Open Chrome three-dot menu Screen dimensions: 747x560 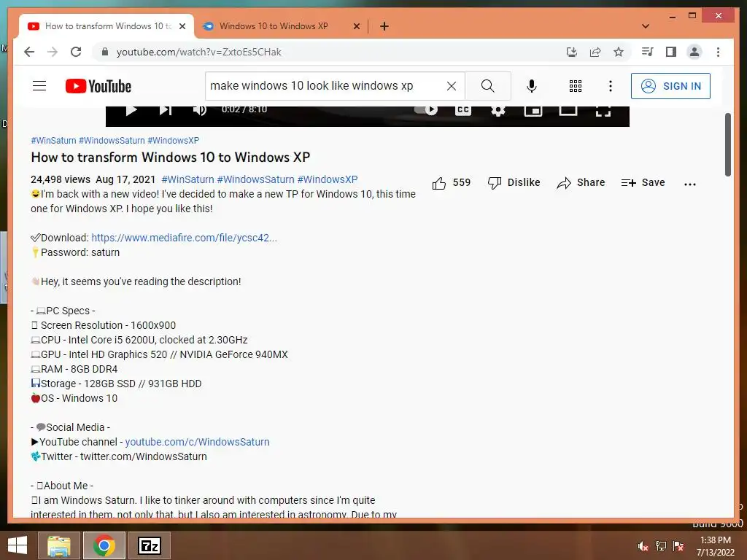pos(718,52)
